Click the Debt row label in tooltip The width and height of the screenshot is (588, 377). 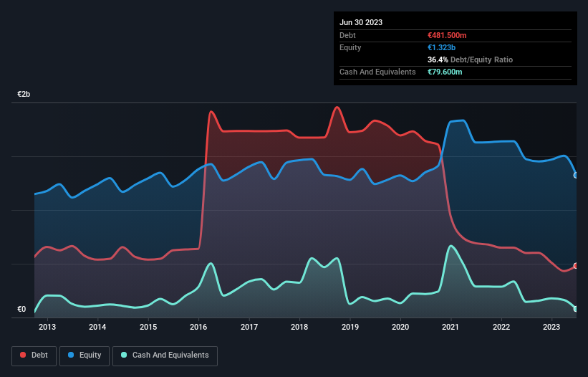[347, 35]
